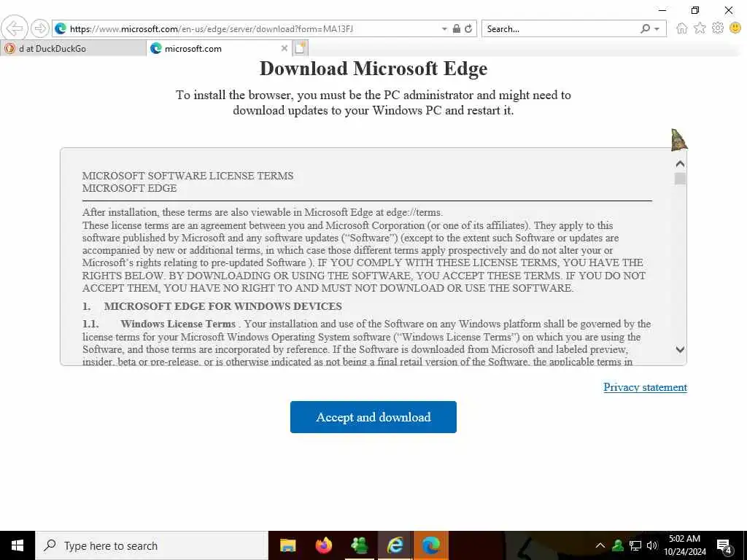Image resolution: width=747 pixels, height=560 pixels.
Task: Show hidden system tray icons chevron
Action: click(x=600, y=545)
